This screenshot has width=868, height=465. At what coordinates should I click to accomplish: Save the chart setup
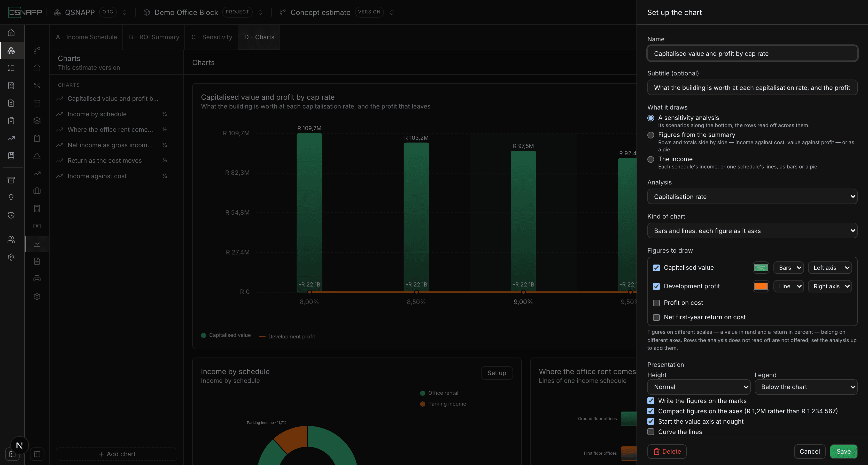tap(843, 452)
